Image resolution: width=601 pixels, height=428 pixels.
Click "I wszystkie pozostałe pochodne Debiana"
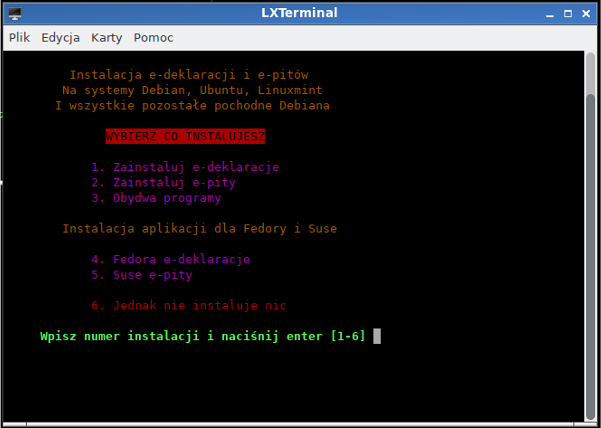tap(192, 106)
